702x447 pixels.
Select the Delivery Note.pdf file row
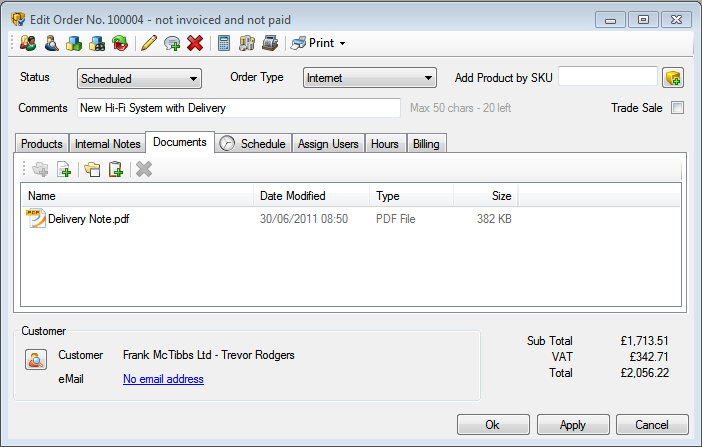(x=88, y=219)
